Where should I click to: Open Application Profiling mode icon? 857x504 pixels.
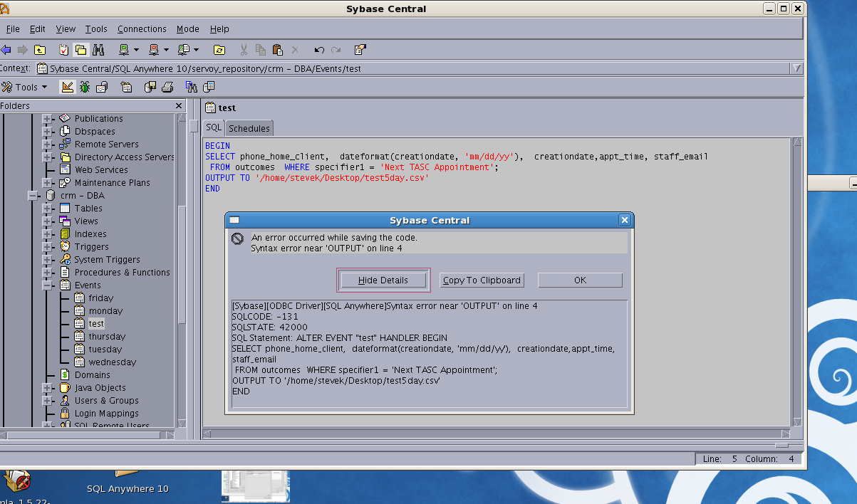(102, 87)
